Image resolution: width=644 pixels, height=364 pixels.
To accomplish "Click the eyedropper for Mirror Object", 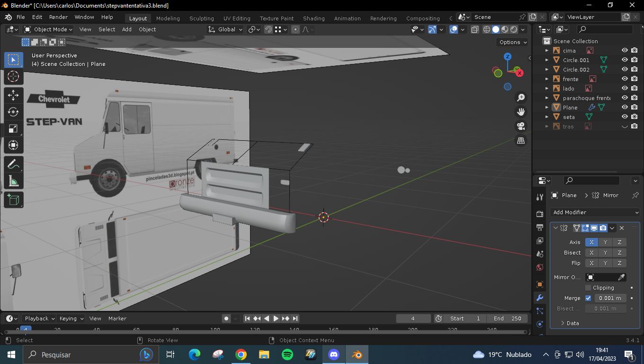I will [x=622, y=277].
